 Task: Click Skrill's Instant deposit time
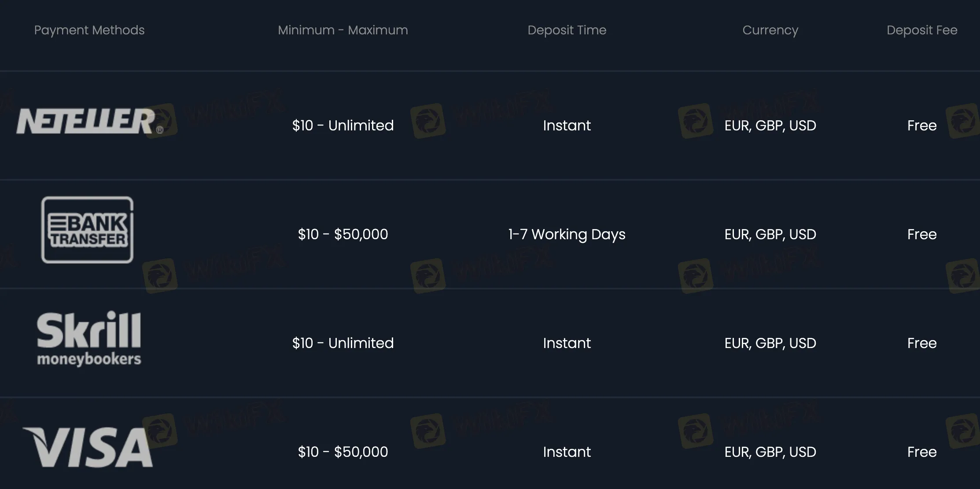(567, 343)
